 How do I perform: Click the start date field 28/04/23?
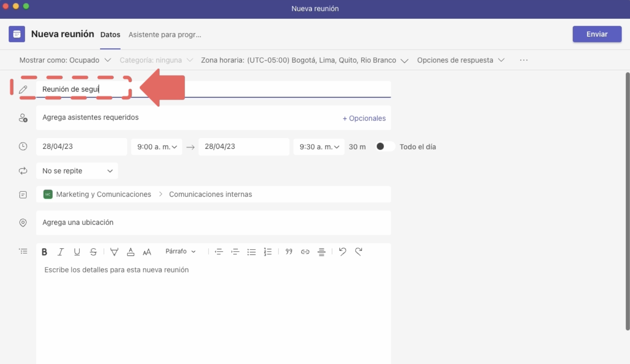click(x=82, y=147)
